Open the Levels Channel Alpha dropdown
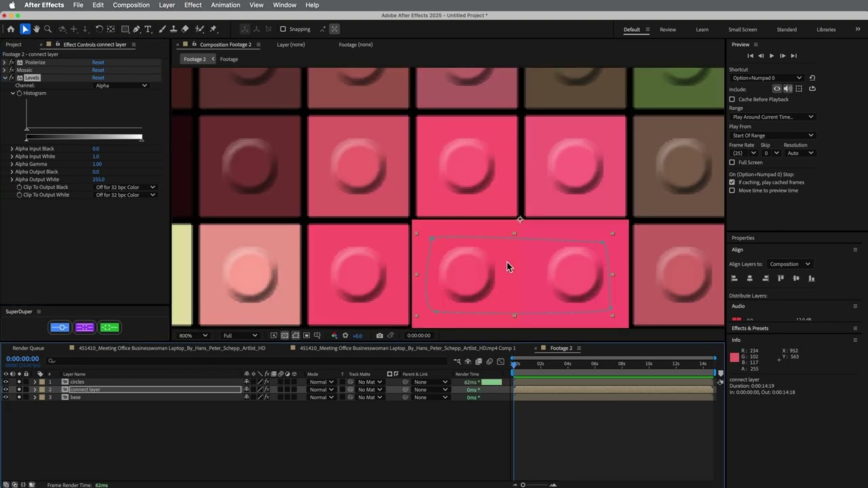 (121, 85)
